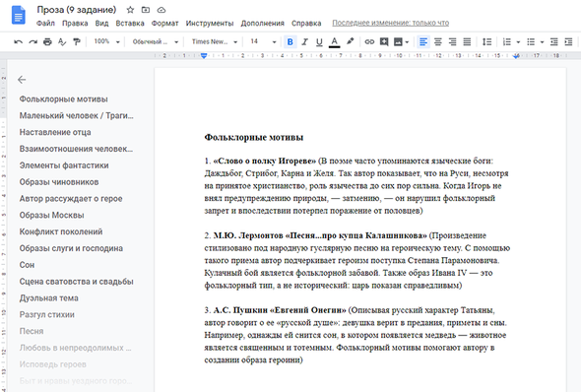This screenshot has height=392, width=581.
Task: Open the Правка menu
Action: coord(75,23)
